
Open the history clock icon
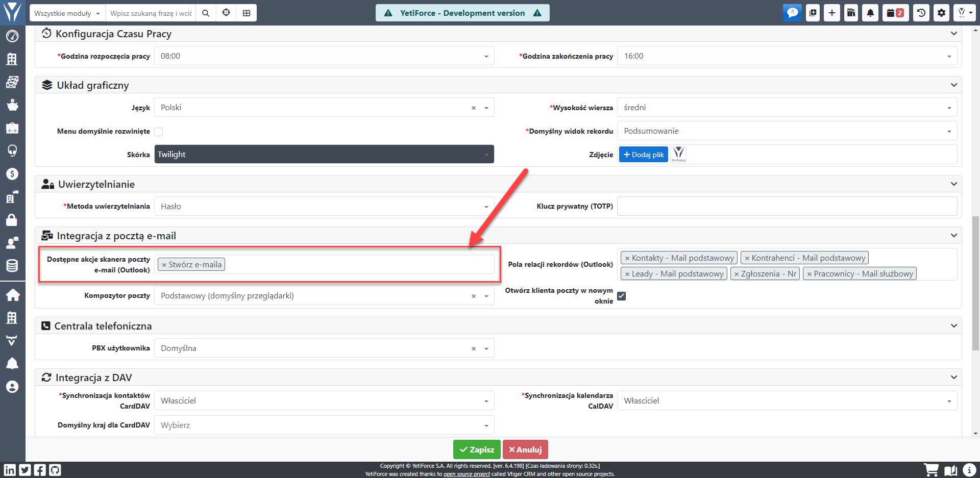coord(921,13)
